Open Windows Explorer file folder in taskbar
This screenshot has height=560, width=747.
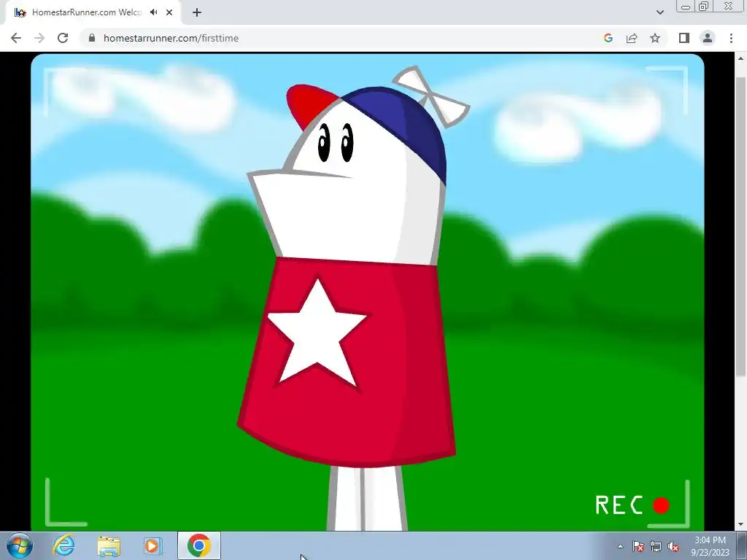pyautogui.click(x=109, y=545)
